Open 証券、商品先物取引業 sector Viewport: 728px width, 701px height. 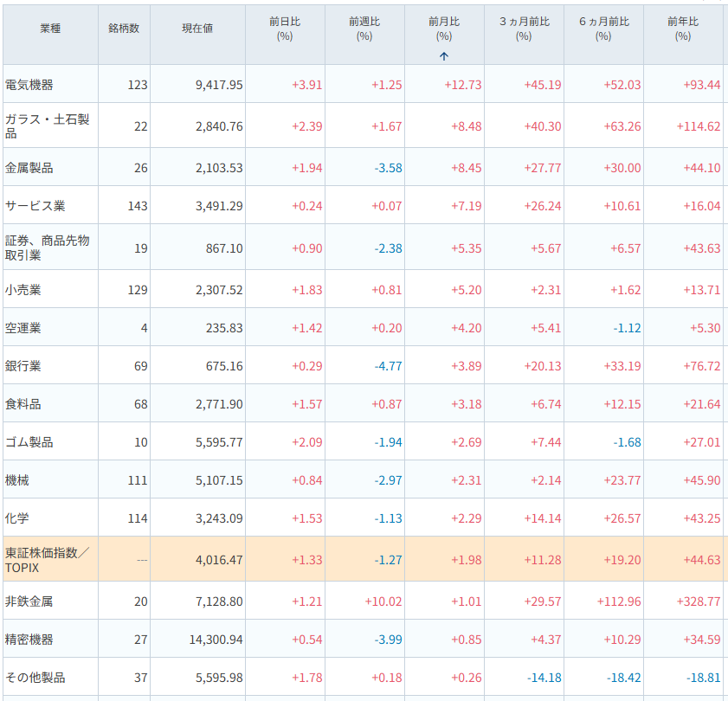pos(47,248)
